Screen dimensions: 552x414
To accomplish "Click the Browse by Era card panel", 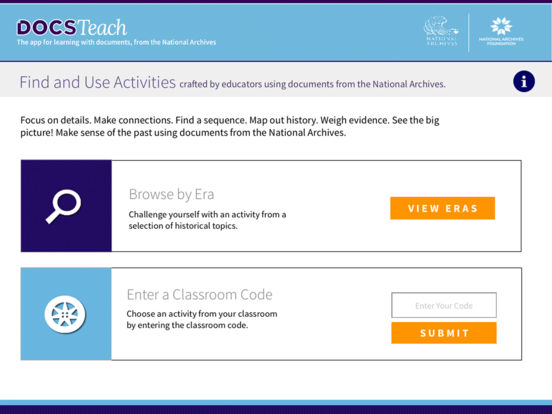I will point(271,206).
